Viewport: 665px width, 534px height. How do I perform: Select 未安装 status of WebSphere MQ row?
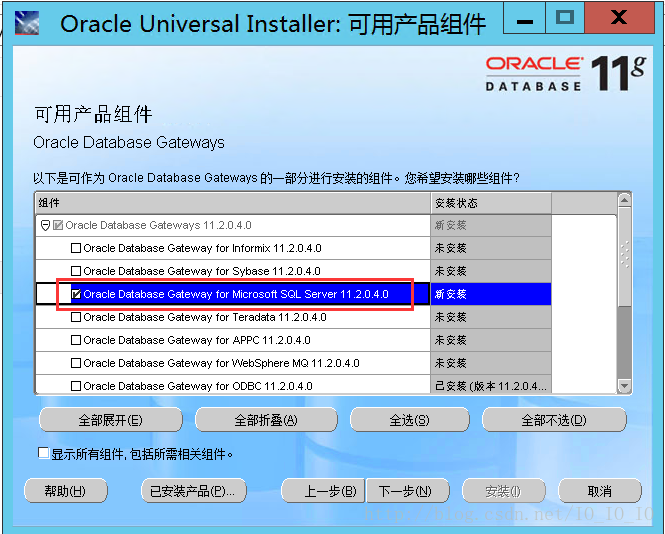(x=491, y=363)
